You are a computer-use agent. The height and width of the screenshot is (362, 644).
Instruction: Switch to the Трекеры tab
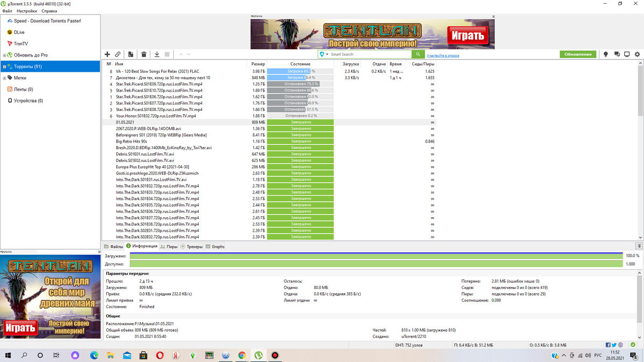(x=192, y=247)
